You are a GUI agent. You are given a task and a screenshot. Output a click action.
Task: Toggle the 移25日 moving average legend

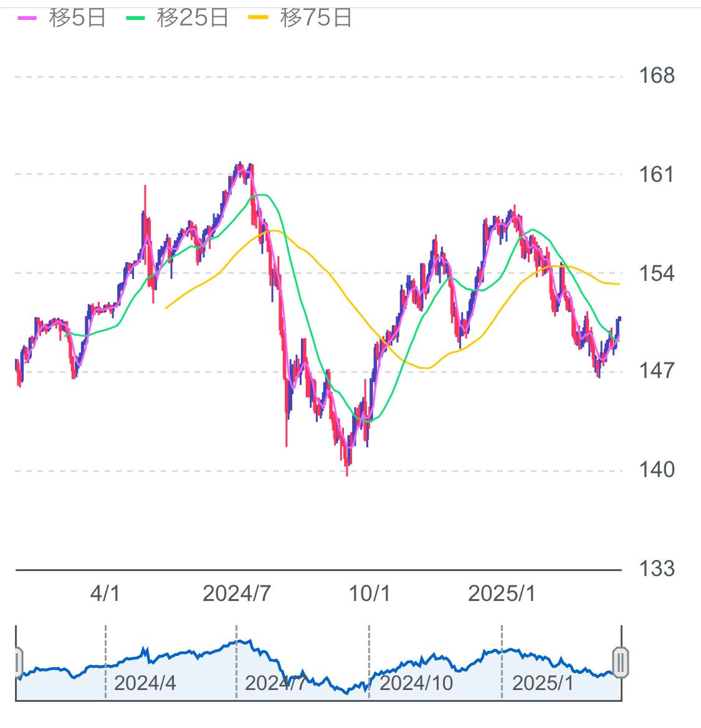tap(177, 18)
